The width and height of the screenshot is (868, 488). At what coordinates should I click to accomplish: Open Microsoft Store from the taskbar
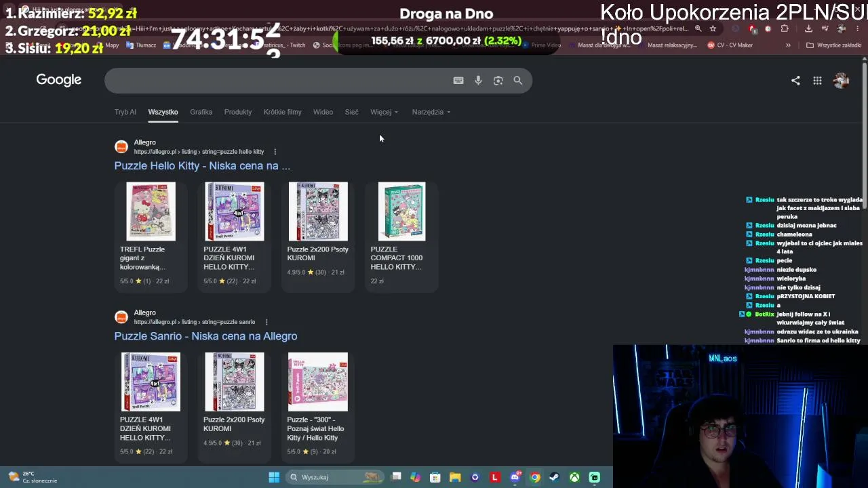pos(435,477)
